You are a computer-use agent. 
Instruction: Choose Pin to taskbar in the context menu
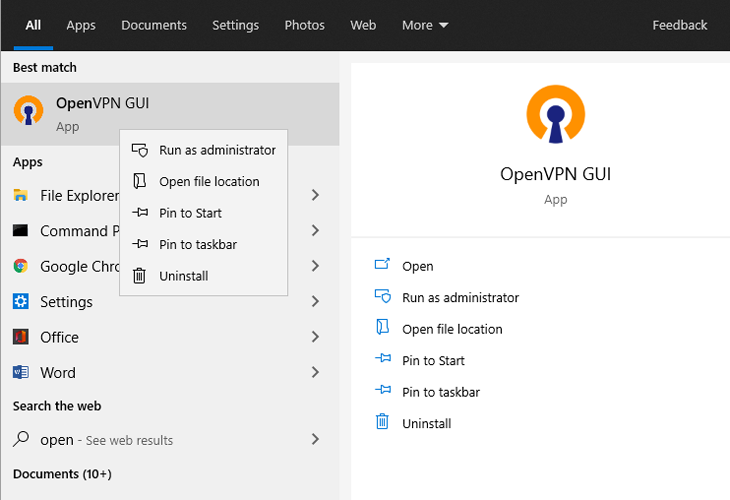pyautogui.click(x=203, y=244)
